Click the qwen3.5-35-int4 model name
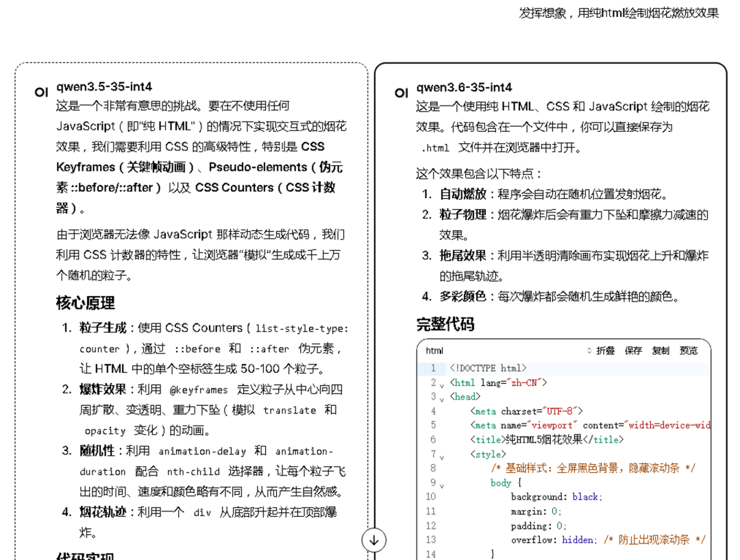740x560 pixels. [x=104, y=87]
